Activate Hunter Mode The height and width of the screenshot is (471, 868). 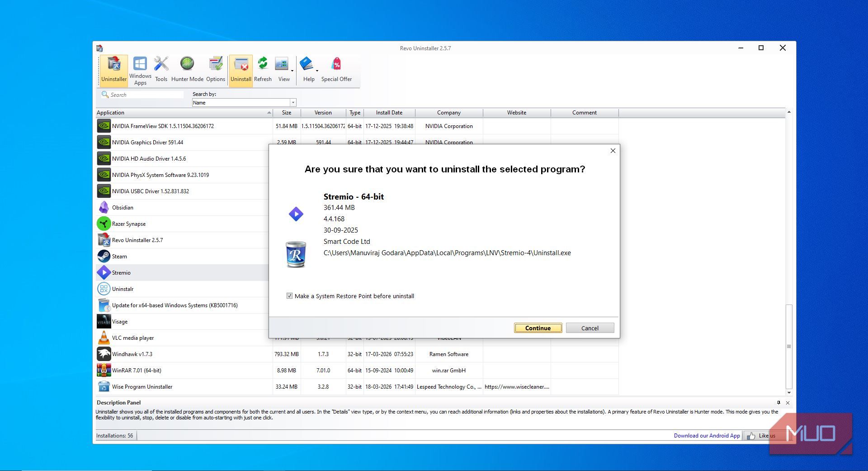187,70
